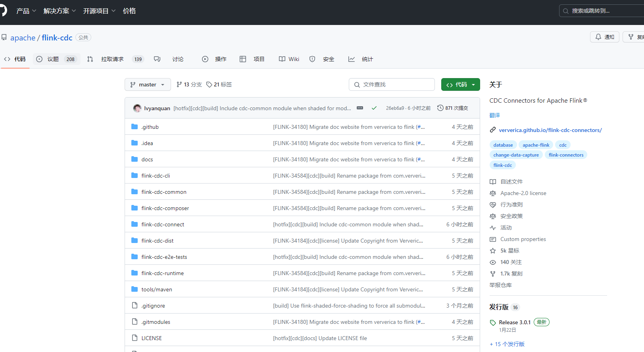The width and height of the screenshot is (644, 352).
Task: Click lvyanquan's avatar image
Action: tap(137, 108)
